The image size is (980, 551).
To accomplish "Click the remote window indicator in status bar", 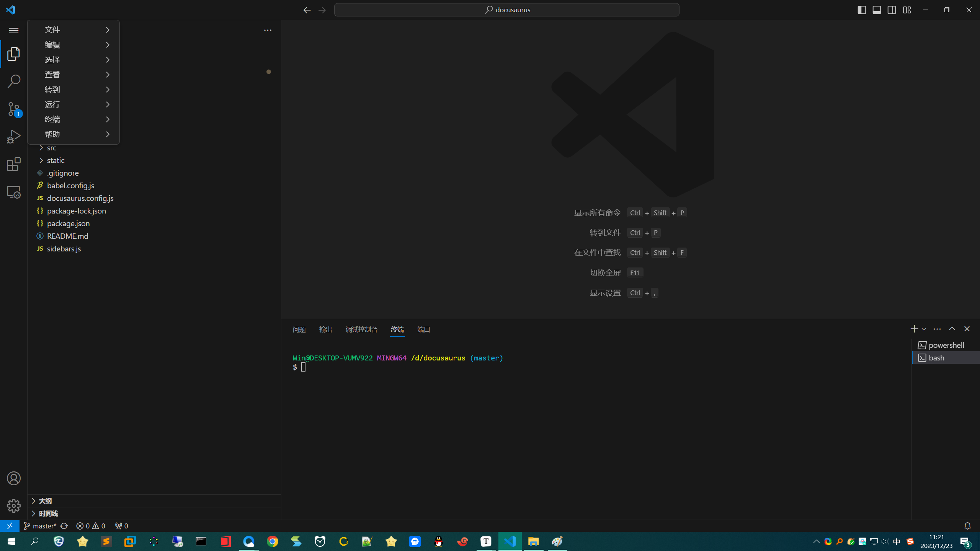I will pos(10,526).
